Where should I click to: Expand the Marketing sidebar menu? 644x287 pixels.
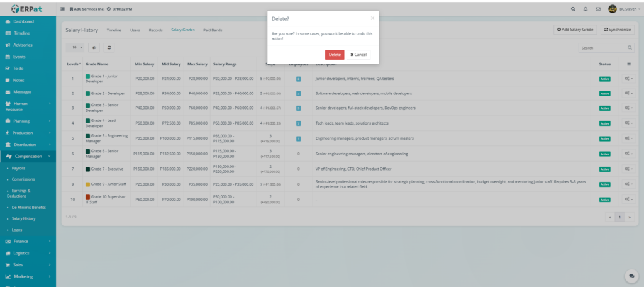tap(28, 276)
